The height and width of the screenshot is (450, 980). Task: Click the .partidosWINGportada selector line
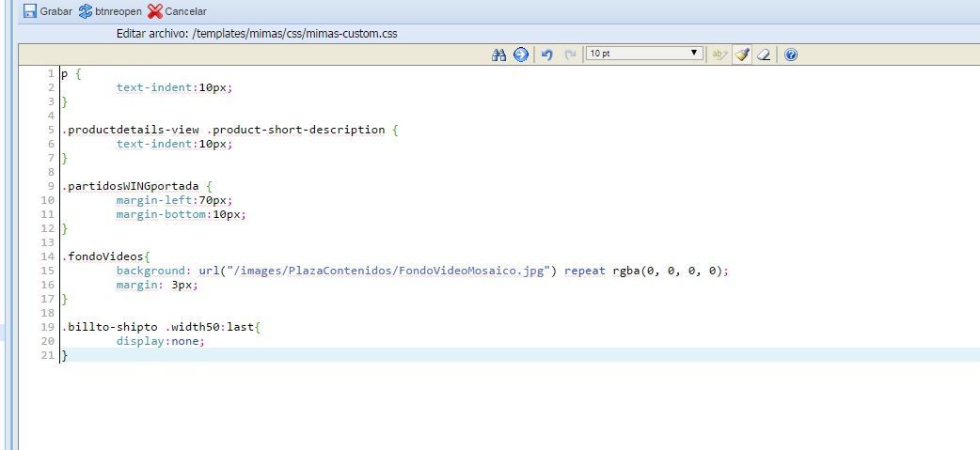click(x=137, y=186)
